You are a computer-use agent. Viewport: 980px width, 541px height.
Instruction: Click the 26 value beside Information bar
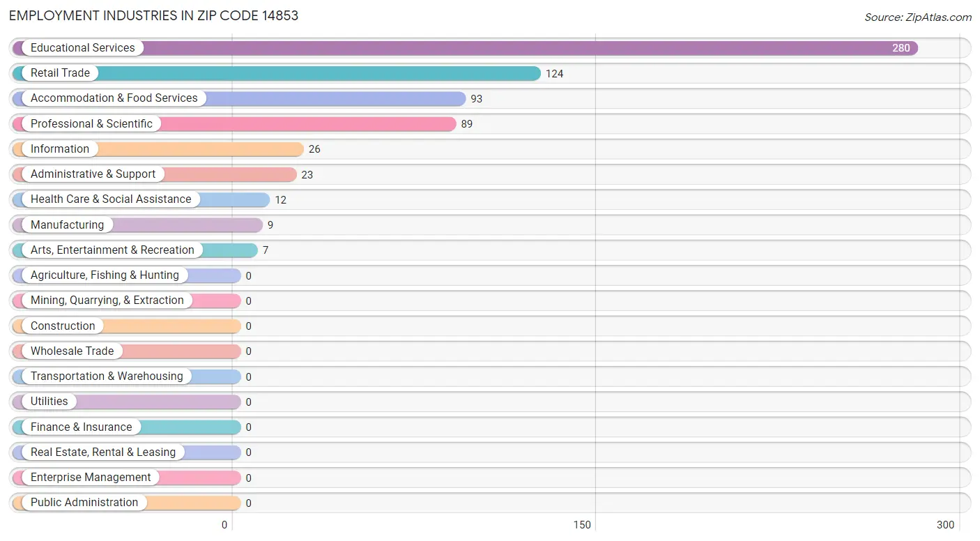point(314,149)
